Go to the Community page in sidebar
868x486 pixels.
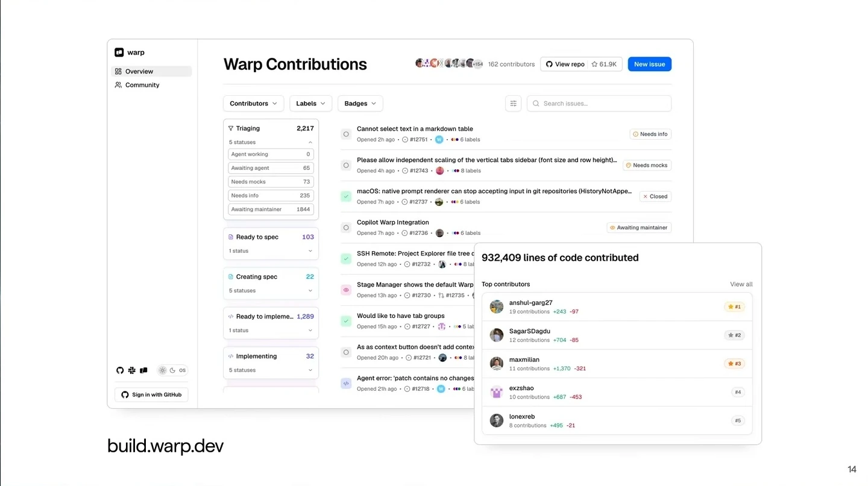tap(151, 85)
